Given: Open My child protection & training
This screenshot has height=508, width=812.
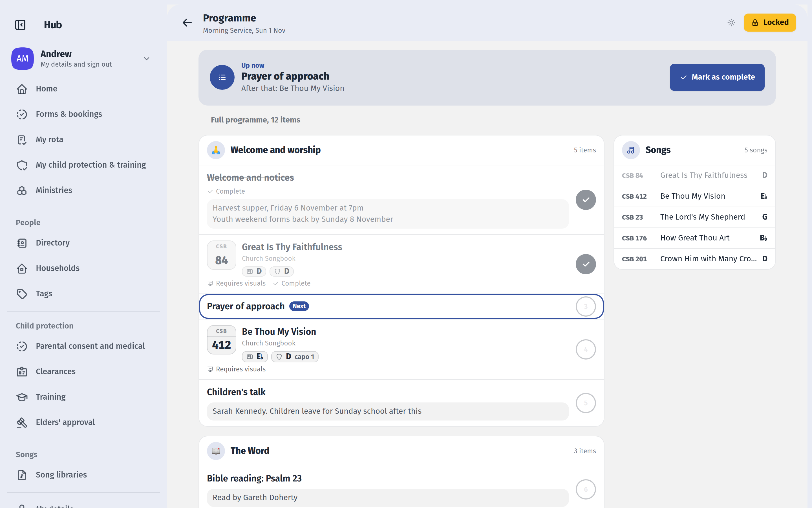Looking at the screenshot, I should pyautogui.click(x=83, y=165).
